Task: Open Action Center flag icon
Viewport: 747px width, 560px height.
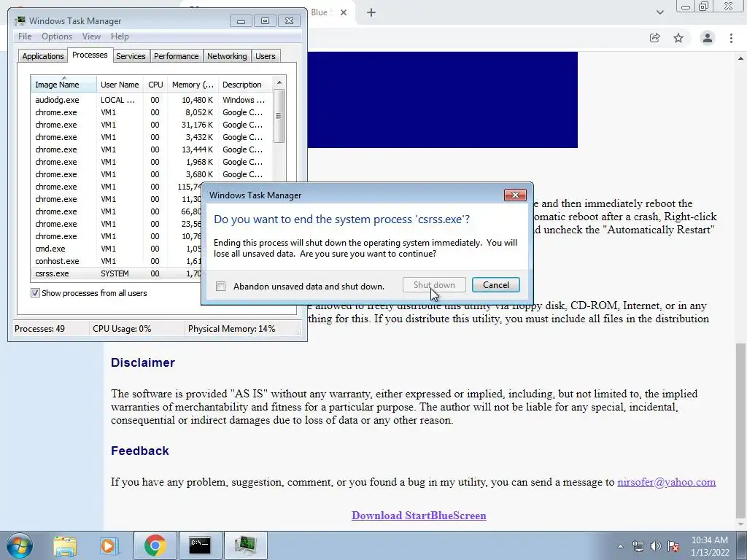Action: click(673, 546)
